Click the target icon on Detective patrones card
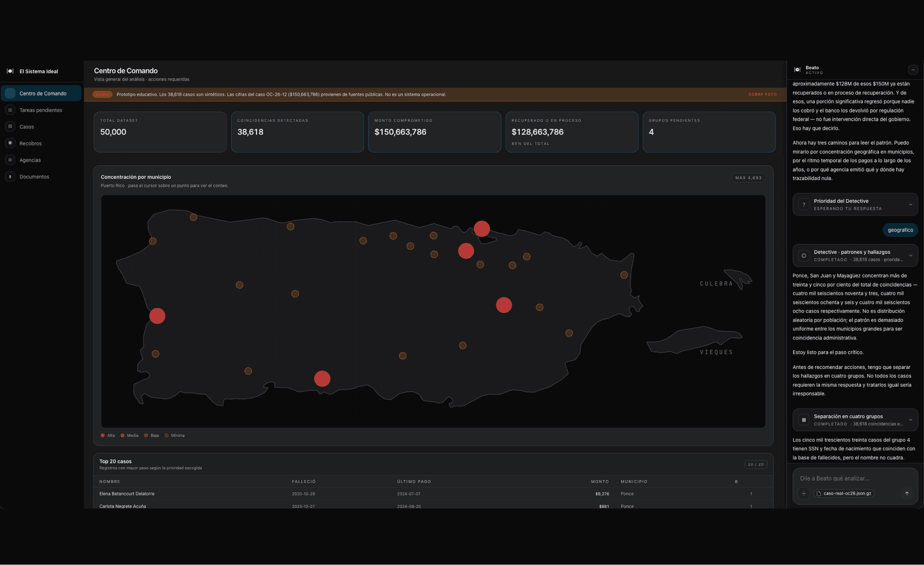The width and height of the screenshot is (924, 565). click(x=804, y=255)
